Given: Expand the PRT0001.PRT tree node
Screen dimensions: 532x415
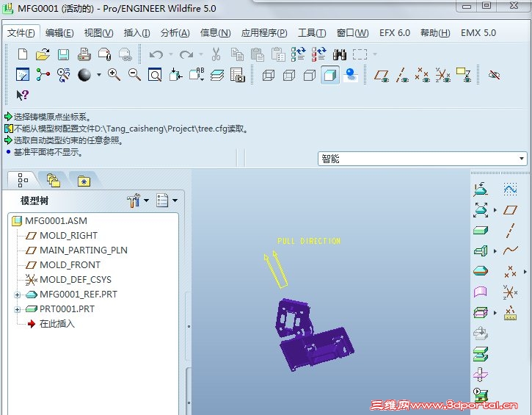Looking at the screenshot, I should tap(17, 309).
